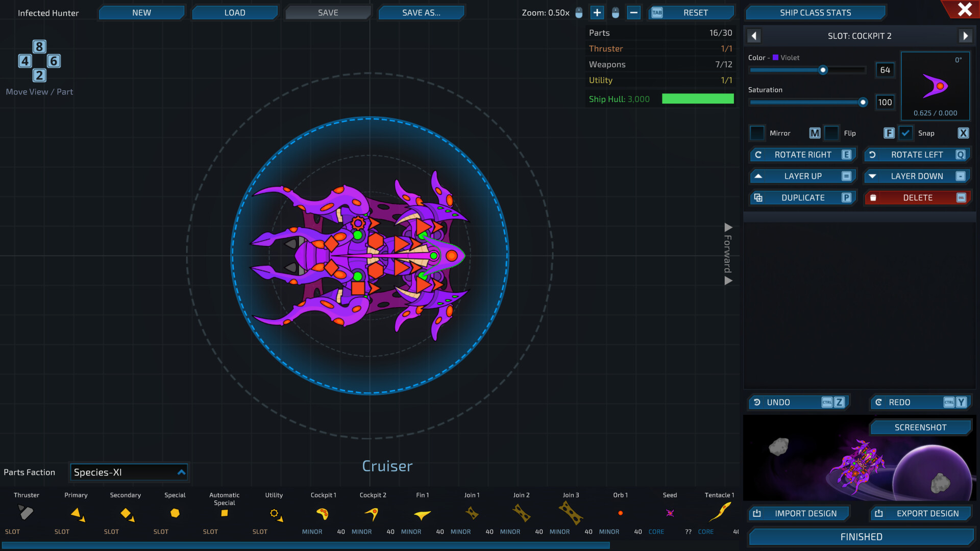Viewport: 980px width, 551px height.
Task: Select the Thruster part slot
Action: tap(26, 513)
